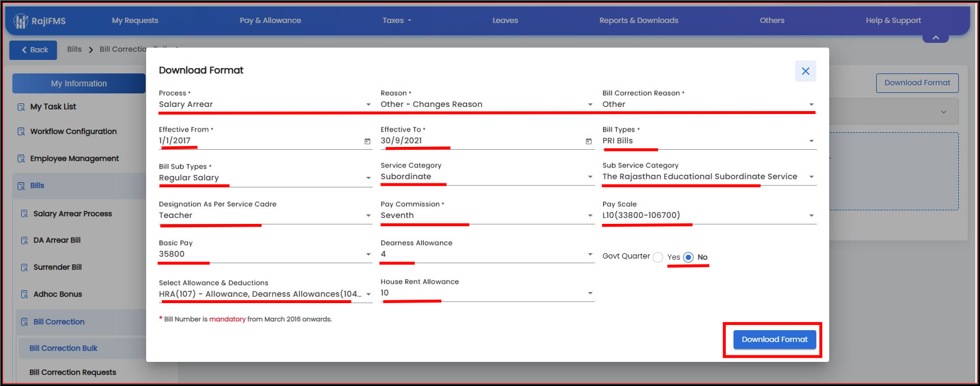Screen dimensions: 980x386
Task: Click the Employee Management sidebar icon
Action: pyautogui.click(x=21, y=159)
